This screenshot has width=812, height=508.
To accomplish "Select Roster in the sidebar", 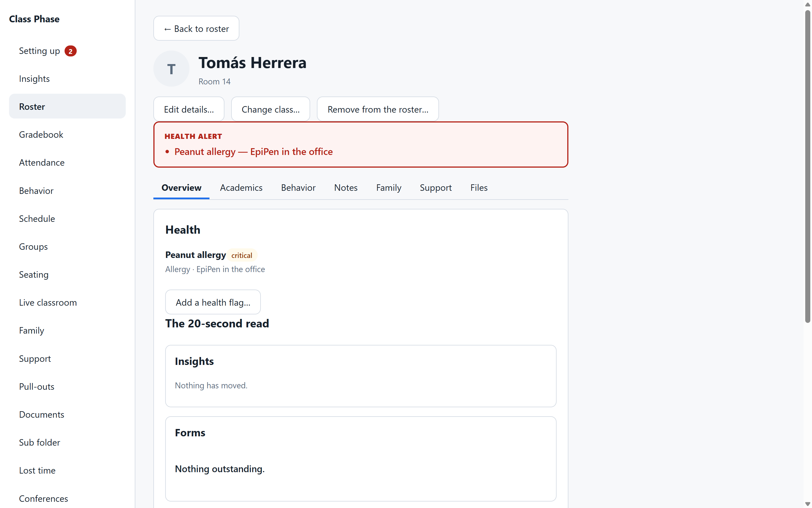I will coord(67,106).
